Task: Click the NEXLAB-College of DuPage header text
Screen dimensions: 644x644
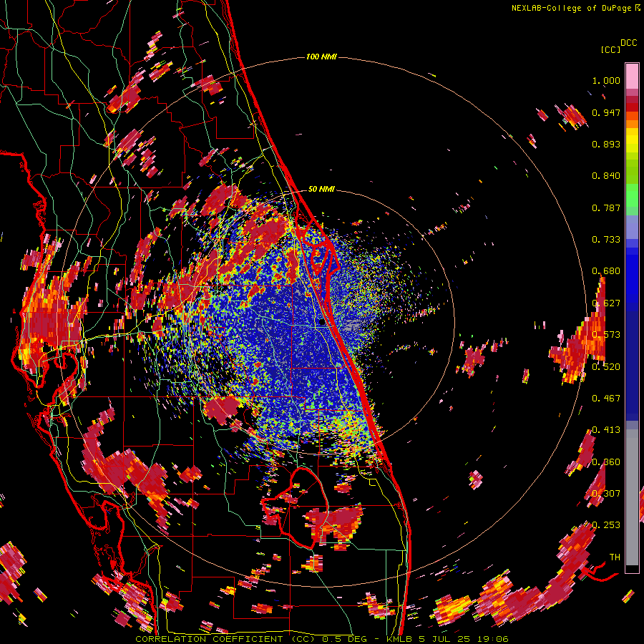Action: 572,8
